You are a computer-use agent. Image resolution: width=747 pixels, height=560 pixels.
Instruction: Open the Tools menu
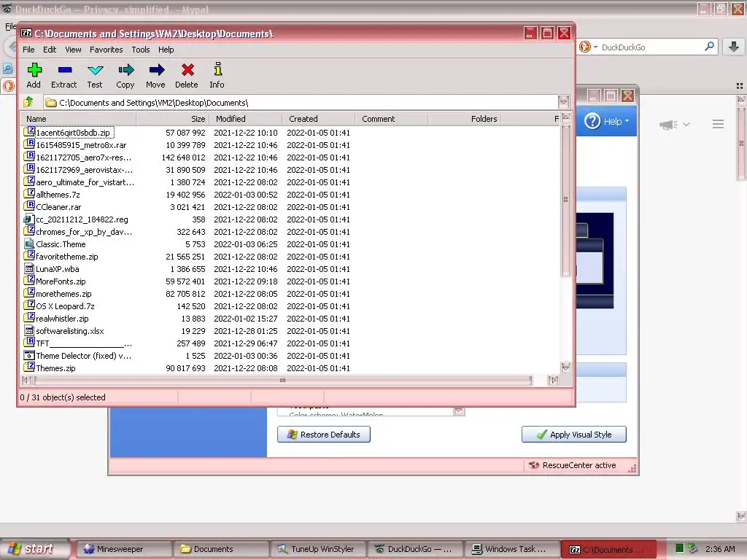141,50
